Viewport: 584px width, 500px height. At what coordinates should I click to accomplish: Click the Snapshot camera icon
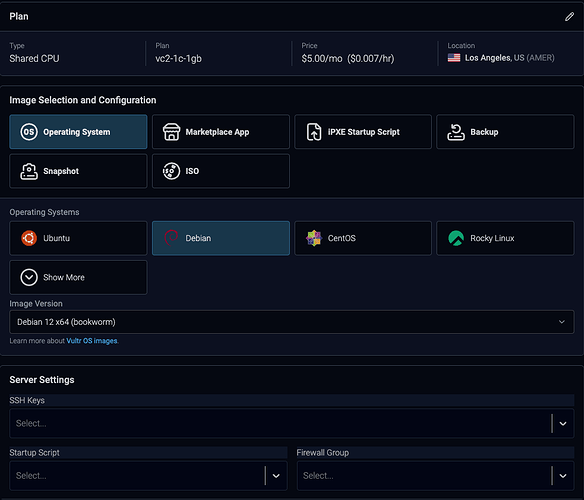(x=29, y=171)
